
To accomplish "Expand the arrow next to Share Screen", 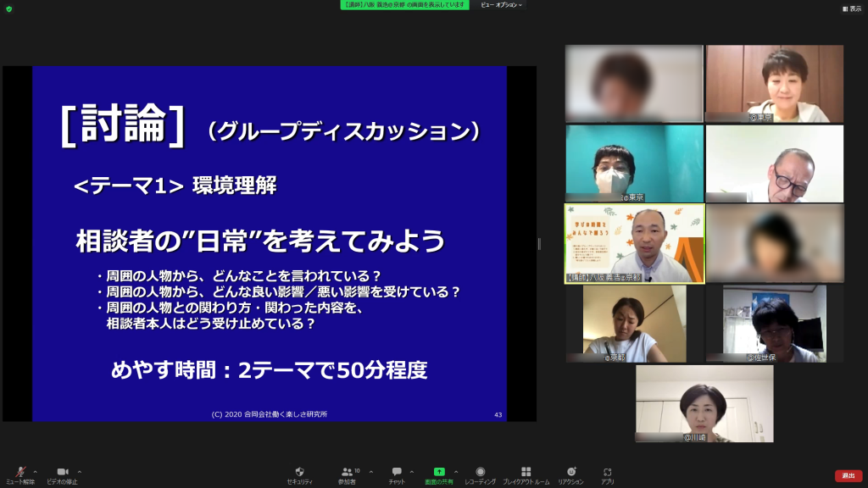I will (x=456, y=472).
